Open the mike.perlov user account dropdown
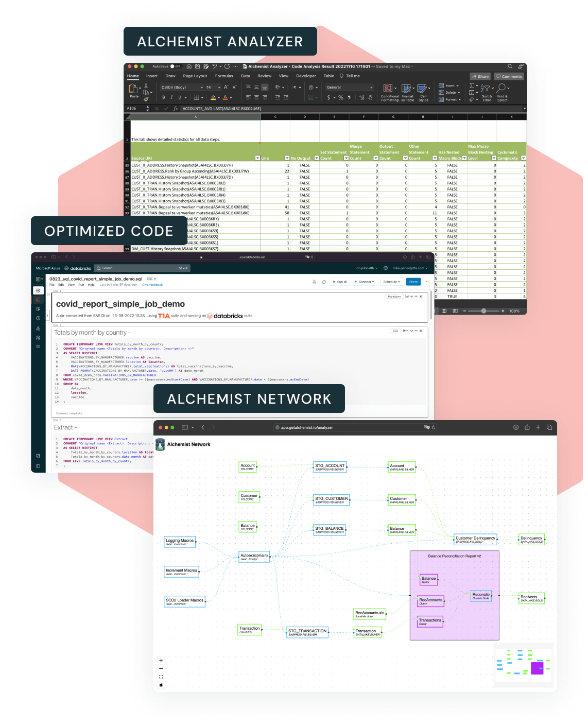The width and height of the screenshot is (588, 727). pyautogui.click(x=410, y=268)
